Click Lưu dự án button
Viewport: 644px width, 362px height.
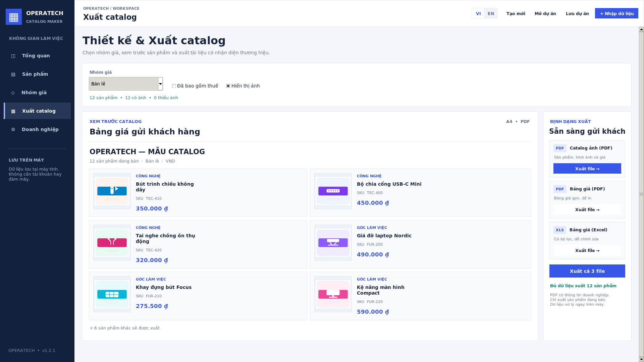pyautogui.click(x=577, y=13)
